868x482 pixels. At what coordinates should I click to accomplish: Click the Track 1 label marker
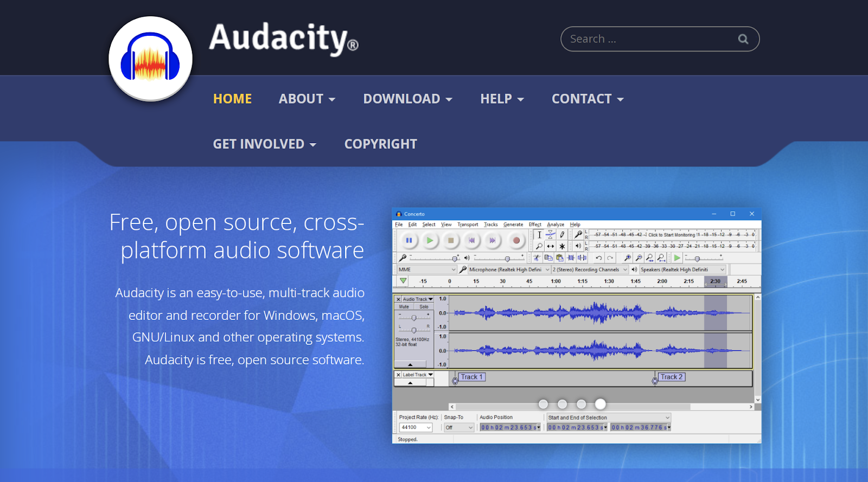(x=471, y=377)
